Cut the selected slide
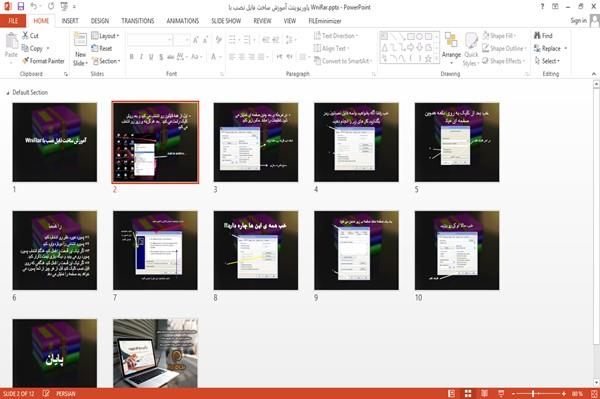Image resolution: width=600 pixels, height=399 pixels. 30,36
